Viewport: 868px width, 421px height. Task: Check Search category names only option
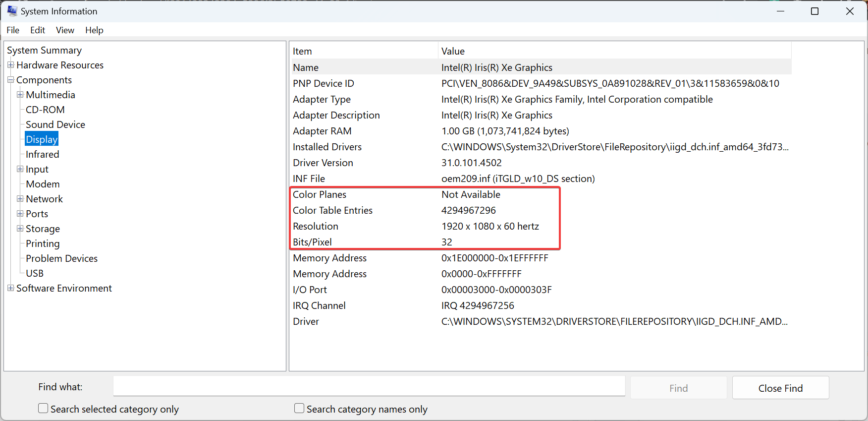(299, 408)
